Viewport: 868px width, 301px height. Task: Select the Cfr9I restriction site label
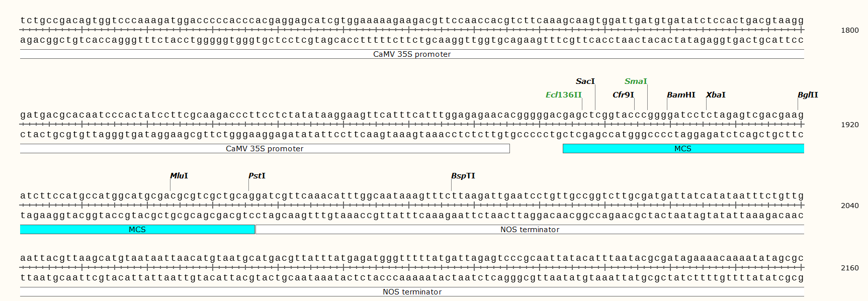click(x=623, y=95)
